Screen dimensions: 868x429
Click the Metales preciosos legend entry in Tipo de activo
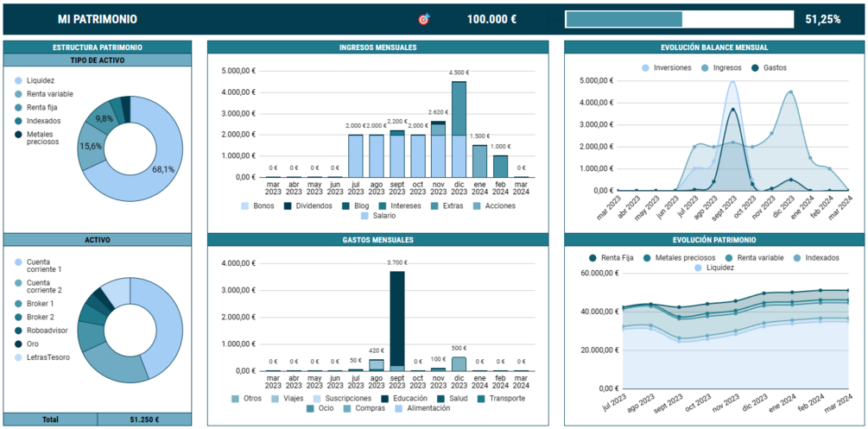coord(39,137)
